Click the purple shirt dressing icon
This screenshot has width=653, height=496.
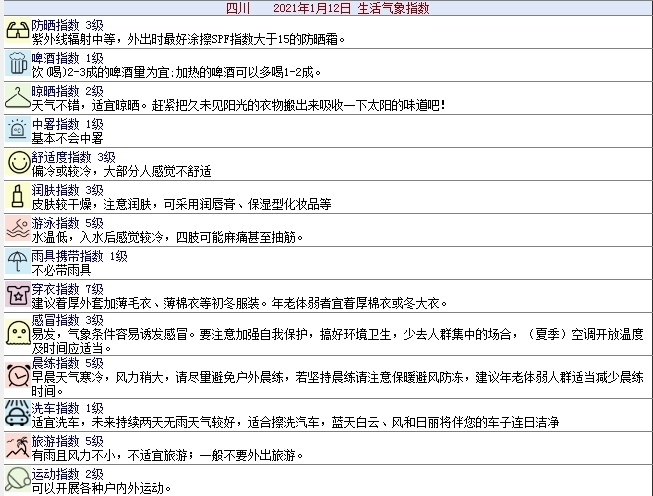[x=16, y=295]
